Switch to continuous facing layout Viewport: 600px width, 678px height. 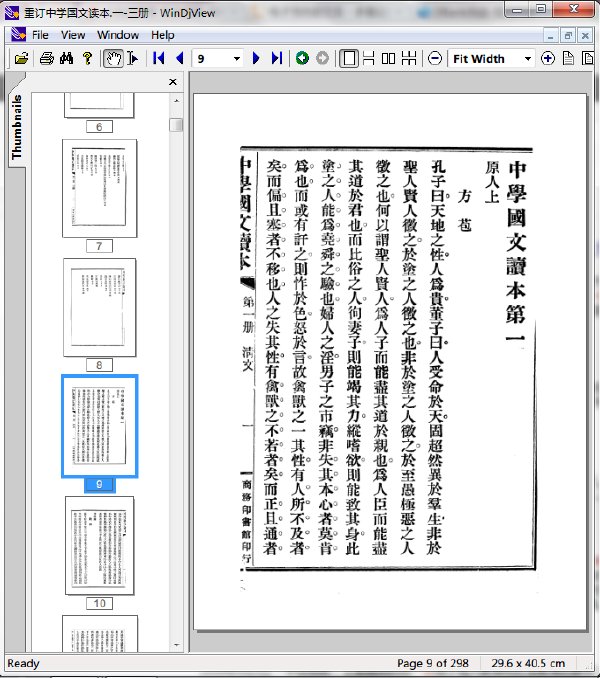pos(409,58)
